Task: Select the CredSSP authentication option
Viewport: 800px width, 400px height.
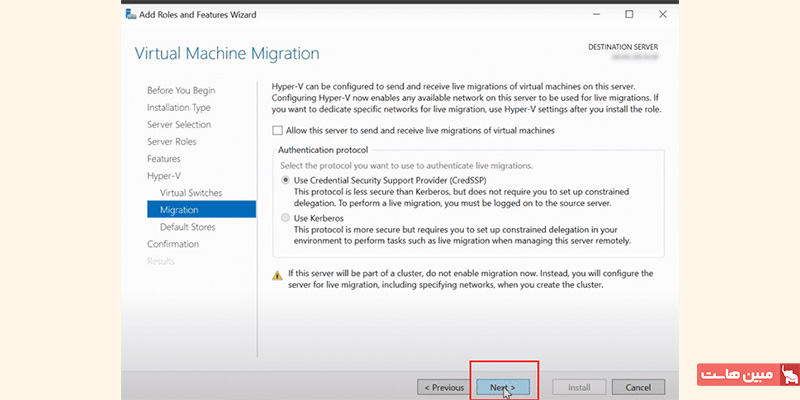Action: point(285,180)
